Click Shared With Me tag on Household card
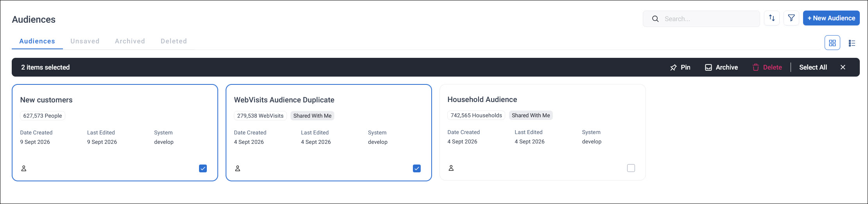868x204 pixels. [x=531, y=115]
